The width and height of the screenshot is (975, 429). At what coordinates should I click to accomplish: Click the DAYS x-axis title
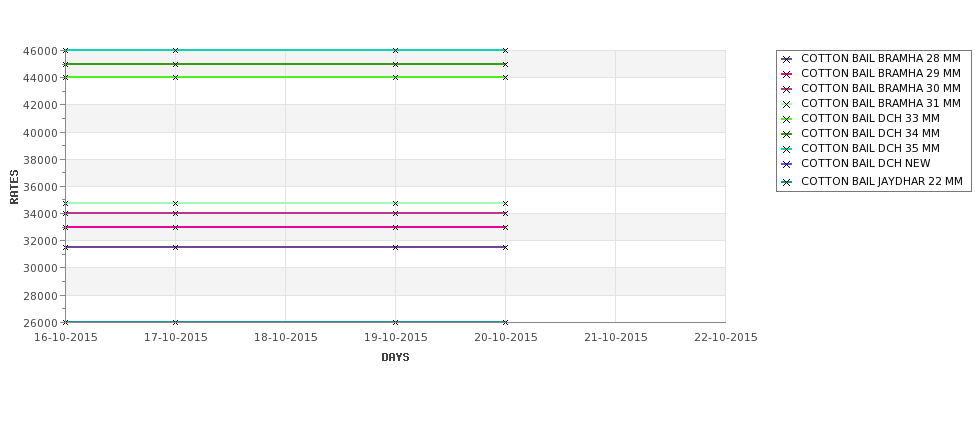(395, 357)
